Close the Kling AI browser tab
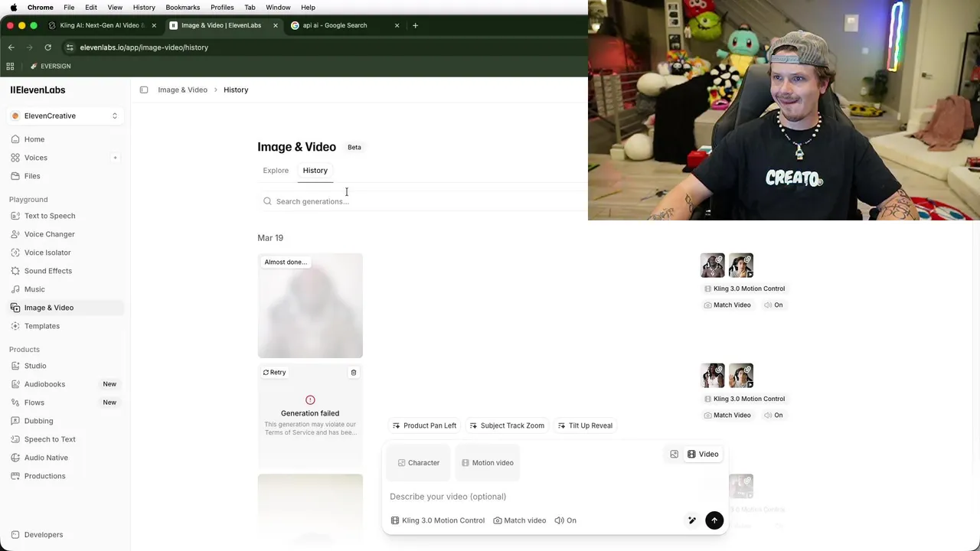 click(154, 25)
